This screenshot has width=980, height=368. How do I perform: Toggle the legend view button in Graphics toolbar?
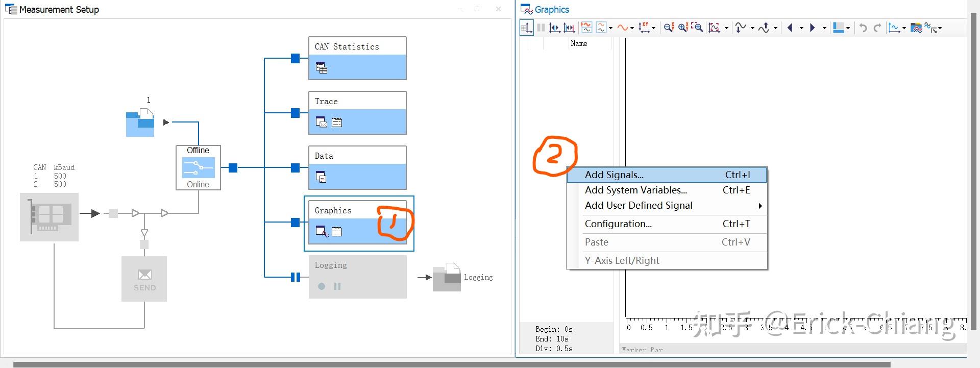tap(527, 28)
